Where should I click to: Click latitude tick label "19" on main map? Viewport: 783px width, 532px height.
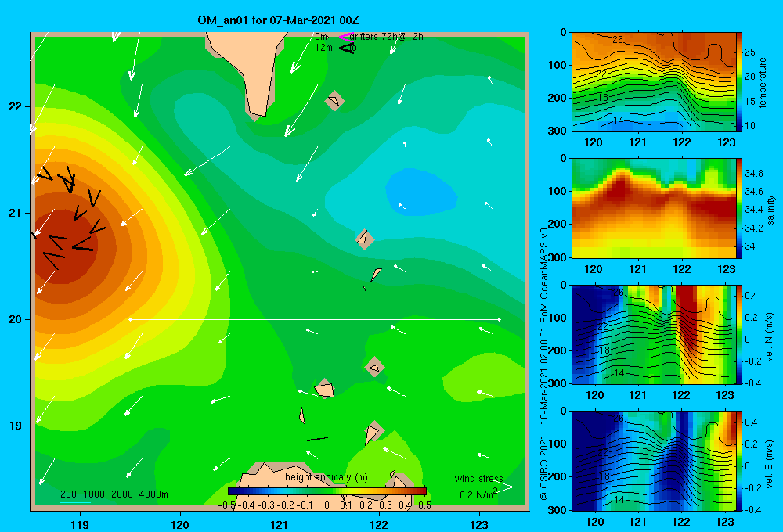[15, 426]
